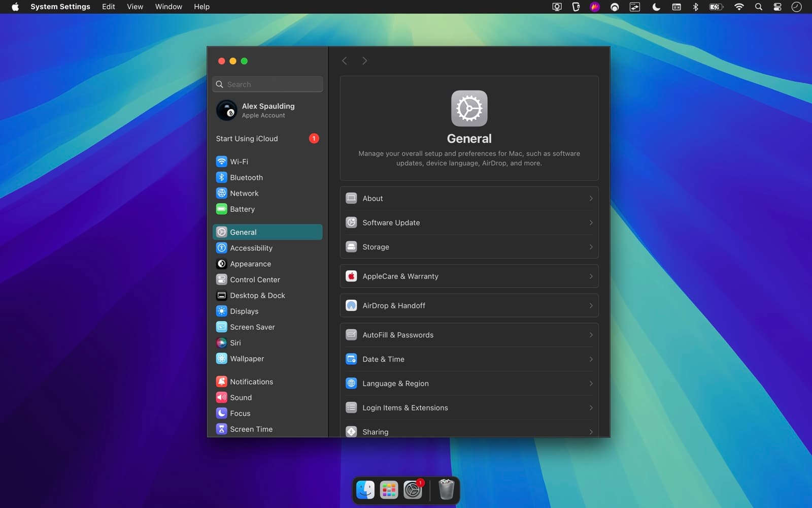Expand the Storage row chevron
Image resolution: width=812 pixels, height=508 pixels.
(x=591, y=247)
